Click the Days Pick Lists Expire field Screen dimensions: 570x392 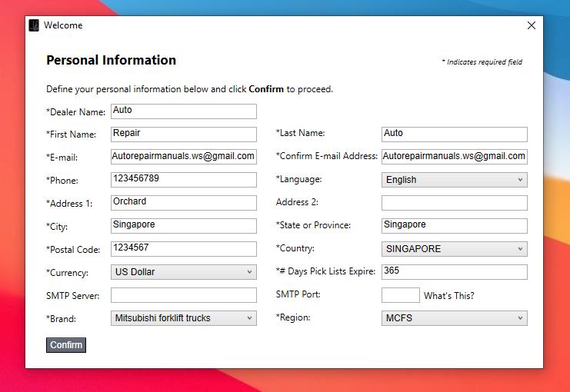(455, 272)
